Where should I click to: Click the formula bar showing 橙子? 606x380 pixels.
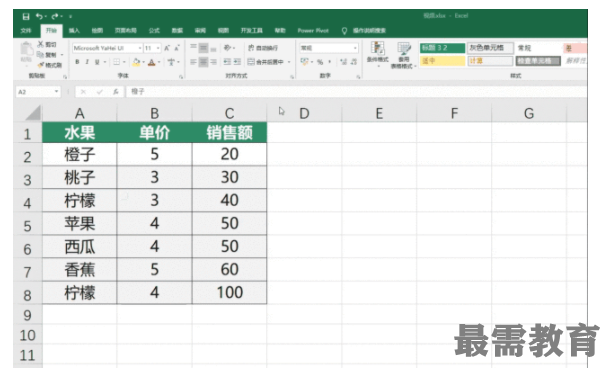[x=356, y=92]
